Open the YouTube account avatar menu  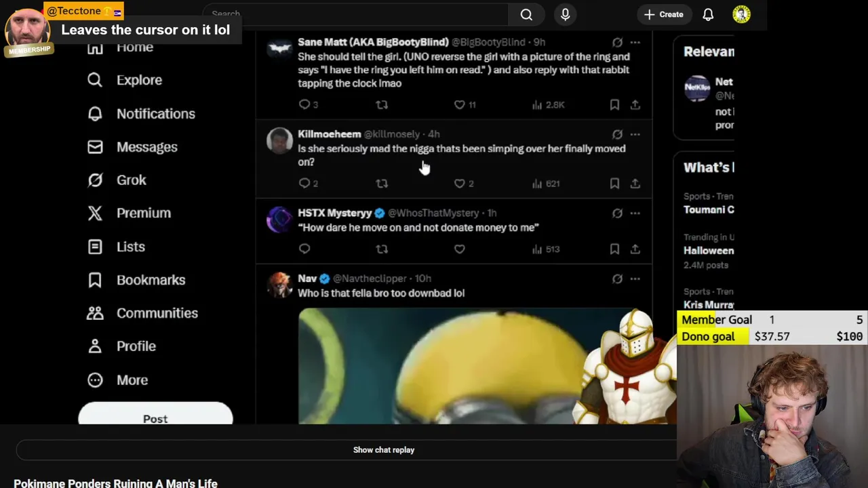pos(741,14)
